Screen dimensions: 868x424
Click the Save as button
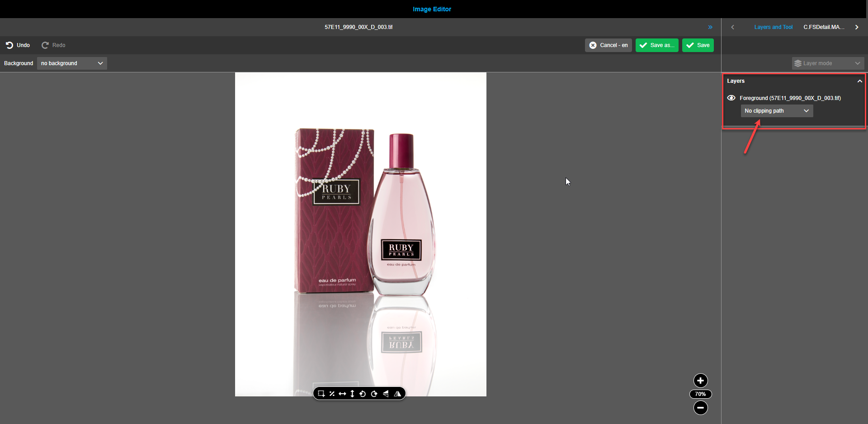coord(656,45)
